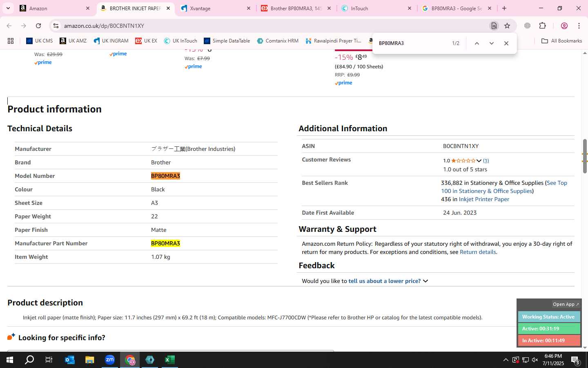Click muted volume icon in tray
Image resolution: width=588 pixels, height=368 pixels.
(x=535, y=360)
